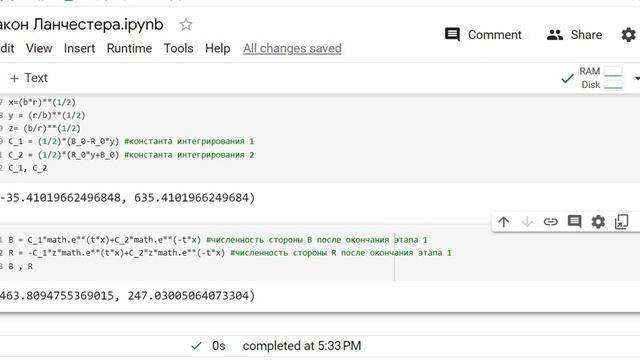Move cell up with arrow icon
This screenshot has height=360, width=640.
click(x=504, y=222)
